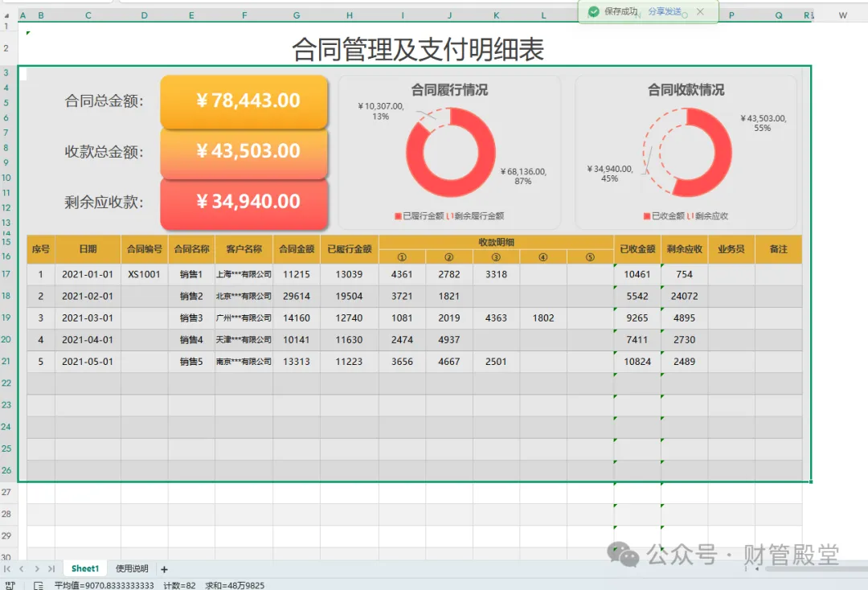The width and height of the screenshot is (868, 590).
Task: Click the green checkmark in the save toast
Action: 593,11
